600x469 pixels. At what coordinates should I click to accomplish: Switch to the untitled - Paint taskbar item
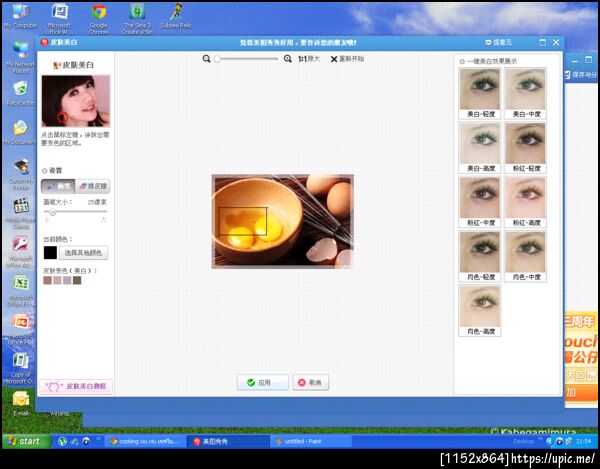coord(311,441)
